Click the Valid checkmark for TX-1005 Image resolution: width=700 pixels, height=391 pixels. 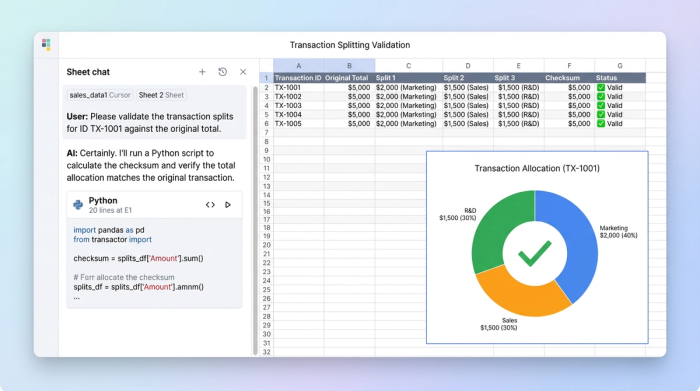click(x=601, y=124)
